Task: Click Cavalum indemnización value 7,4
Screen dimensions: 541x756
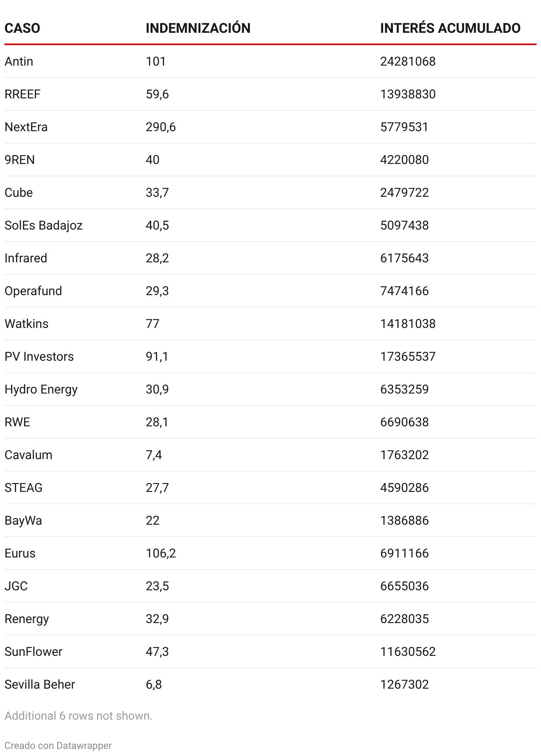Action: coord(153,455)
